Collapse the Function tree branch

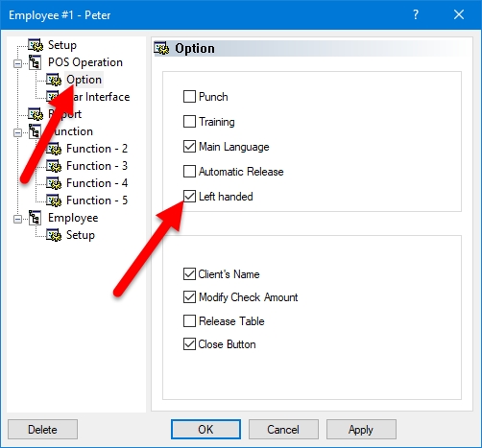(18, 132)
